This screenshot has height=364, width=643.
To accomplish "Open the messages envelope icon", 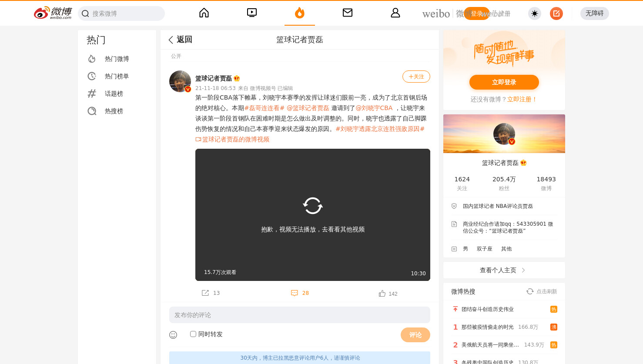I will tap(348, 13).
